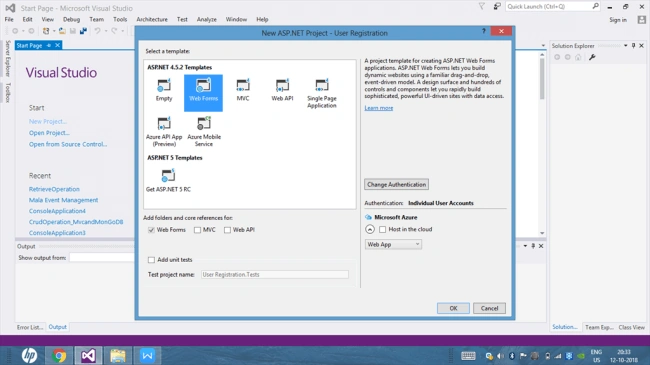Click the Change Authentication button
Image resolution: width=650 pixels, height=365 pixels.
[x=396, y=184]
